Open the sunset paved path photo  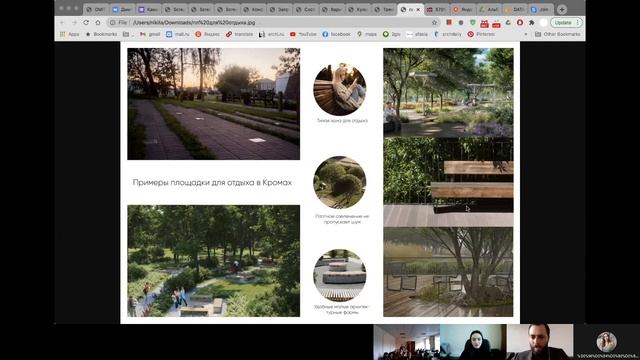(213, 104)
